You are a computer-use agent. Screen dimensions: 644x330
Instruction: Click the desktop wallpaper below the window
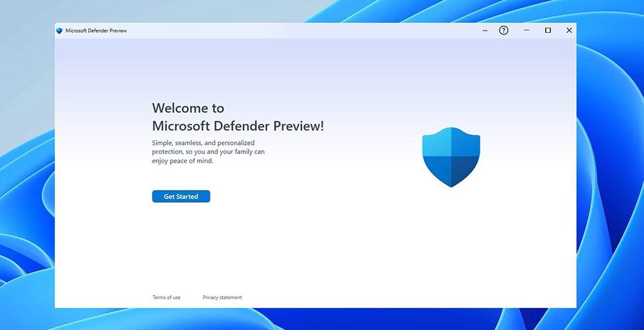coord(322,319)
